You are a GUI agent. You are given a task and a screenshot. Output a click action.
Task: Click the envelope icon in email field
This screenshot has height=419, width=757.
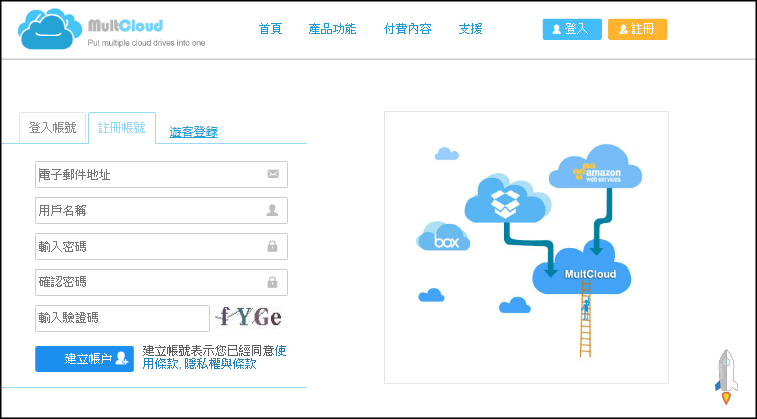(273, 174)
